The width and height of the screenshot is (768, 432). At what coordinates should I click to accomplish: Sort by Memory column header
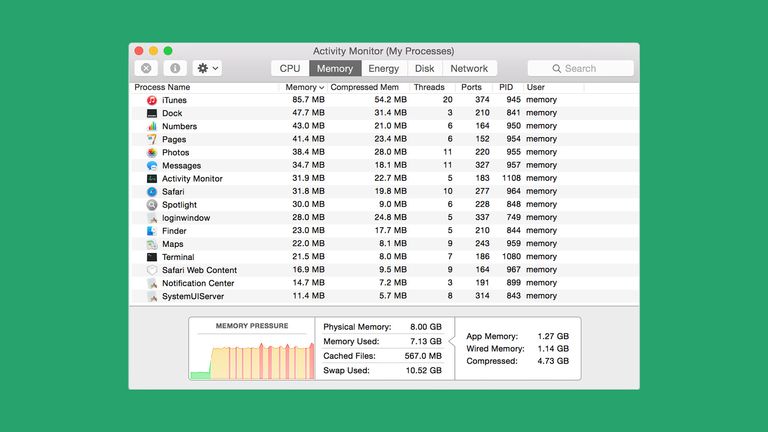(303, 87)
